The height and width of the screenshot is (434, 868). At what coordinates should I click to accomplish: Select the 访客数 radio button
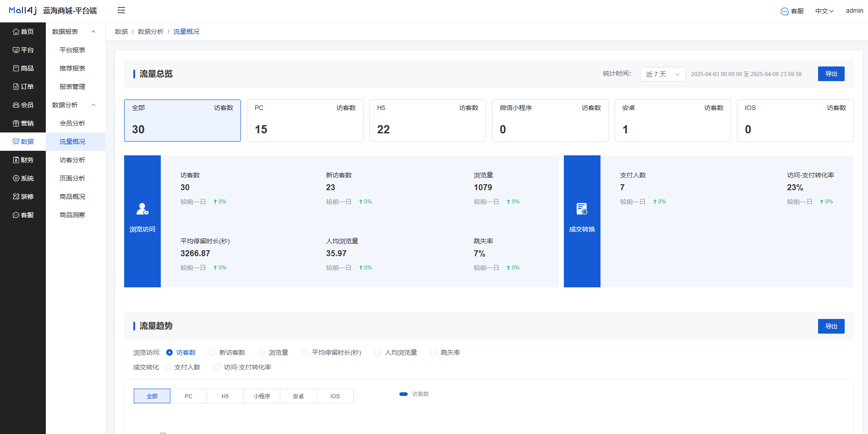pyautogui.click(x=169, y=352)
